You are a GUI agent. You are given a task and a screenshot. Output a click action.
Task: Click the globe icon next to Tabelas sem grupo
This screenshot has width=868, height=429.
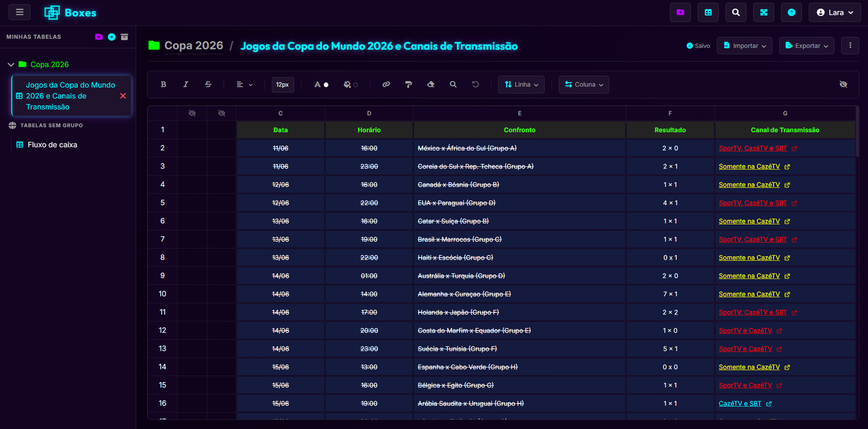point(12,125)
